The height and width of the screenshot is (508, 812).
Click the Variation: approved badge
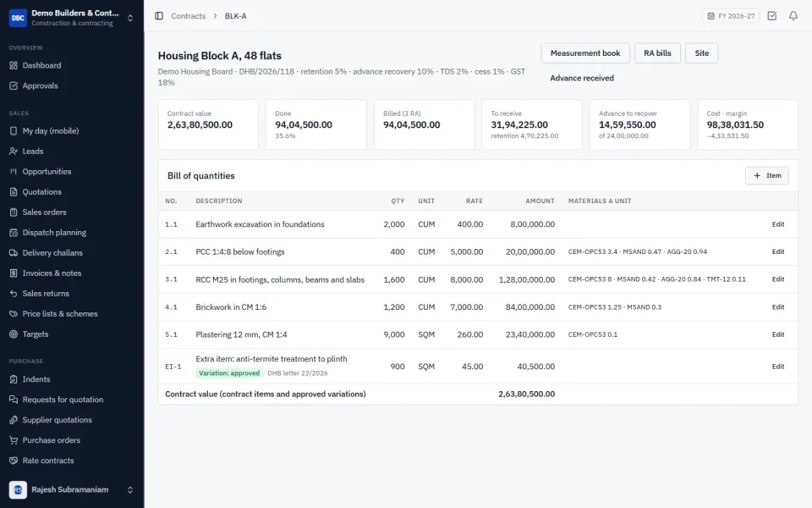click(x=229, y=373)
